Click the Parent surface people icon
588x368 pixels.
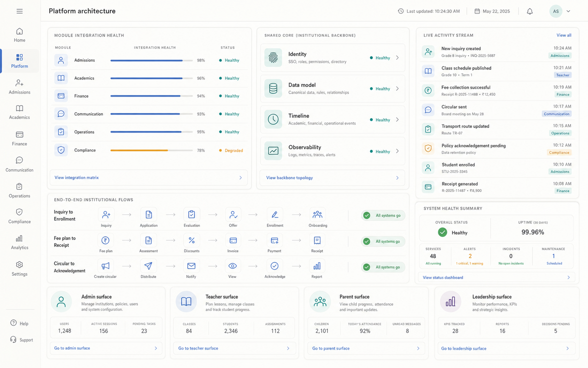320,302
